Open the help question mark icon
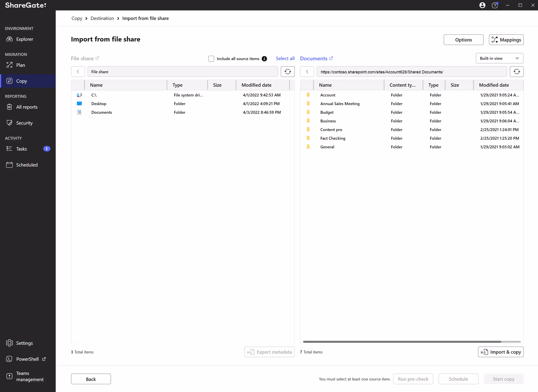 point(494,5)
